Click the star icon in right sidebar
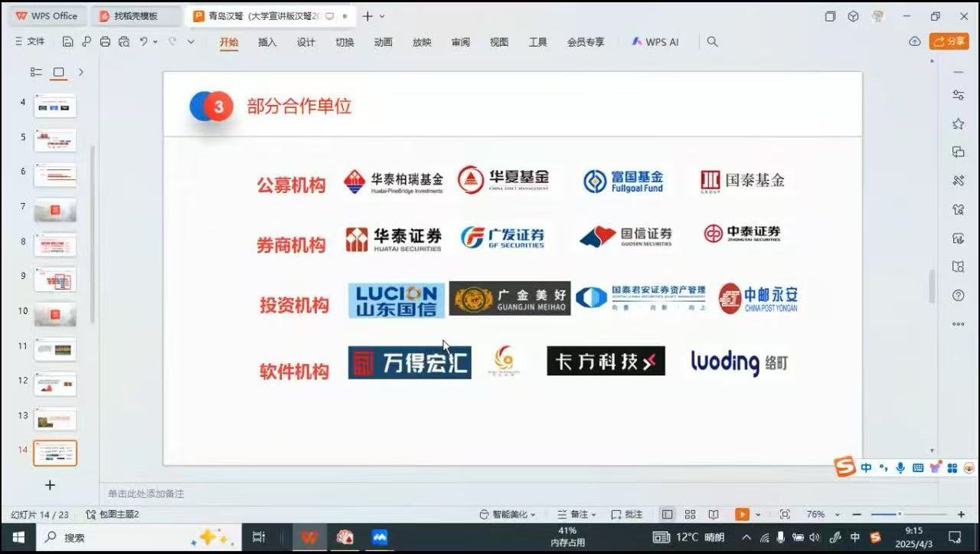Screen dimensions: 980x554 (958, 124)
